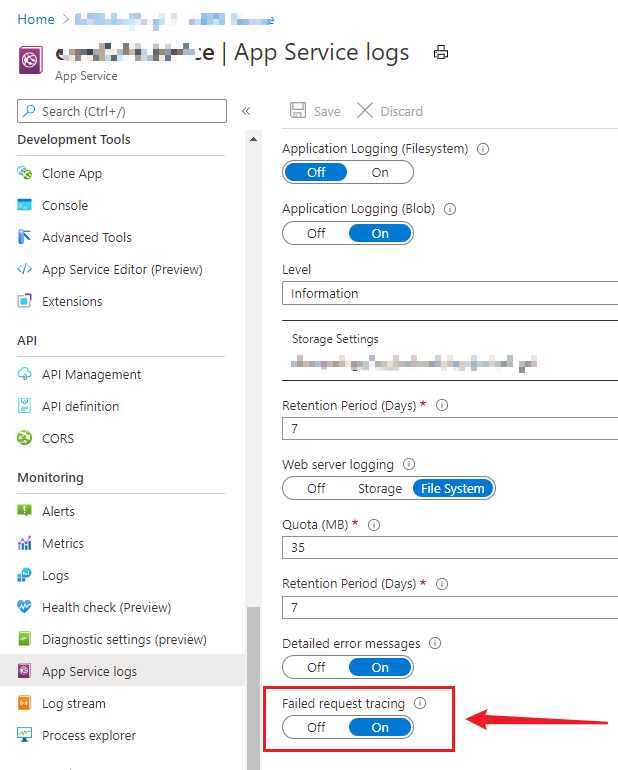Open Diagnostic settings (preview) menu item
The image size is (618, 770).
pyautogui.click(x=124, y=639)
